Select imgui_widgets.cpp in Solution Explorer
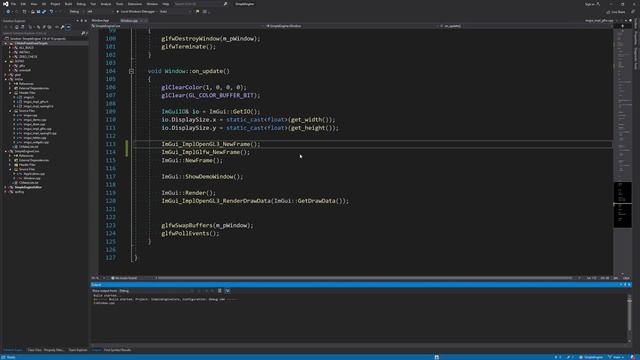Screen dimensions: 640x360 [36, 142]
